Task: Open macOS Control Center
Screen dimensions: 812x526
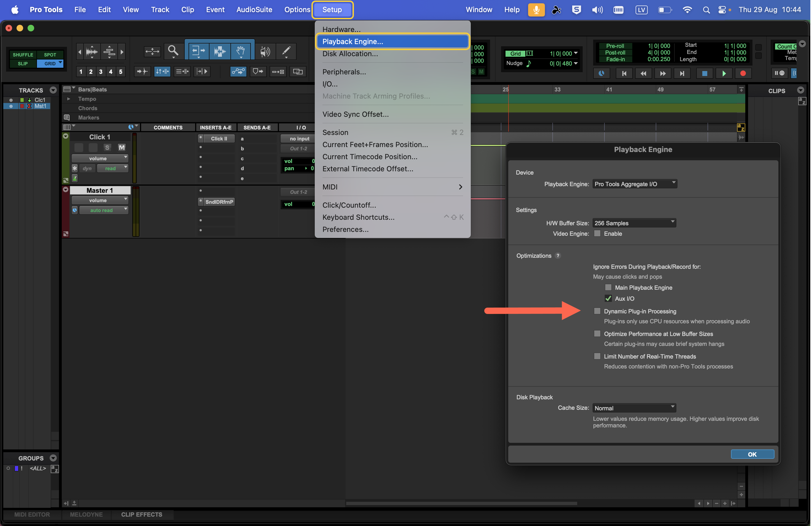Action: (x=722, y=10)
